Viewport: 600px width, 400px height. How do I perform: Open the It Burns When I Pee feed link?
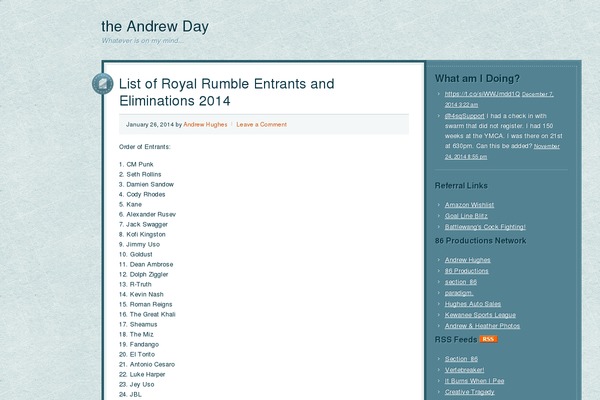474,381
